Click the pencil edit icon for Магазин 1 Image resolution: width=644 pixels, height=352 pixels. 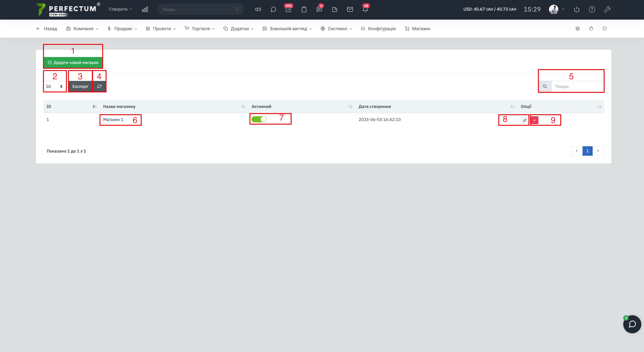524,120
